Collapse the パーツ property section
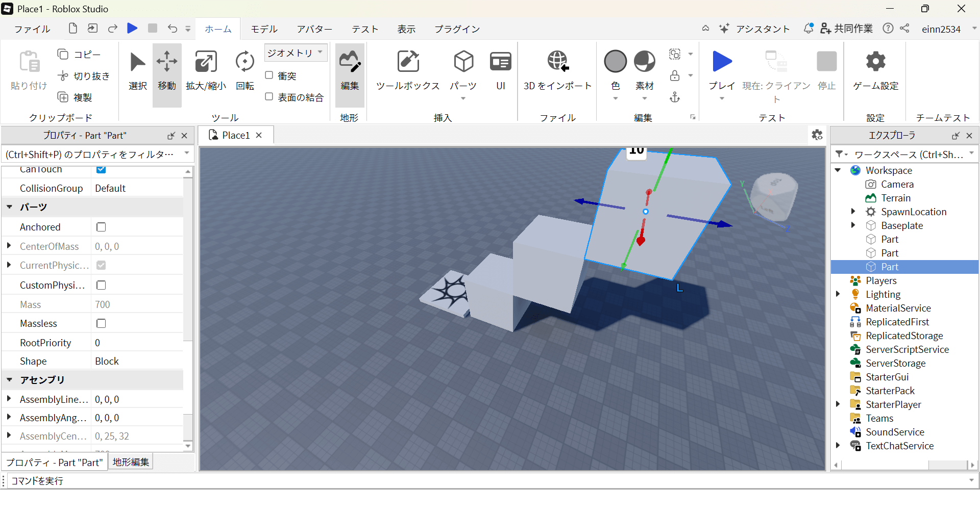 click(x=10, y=207)
